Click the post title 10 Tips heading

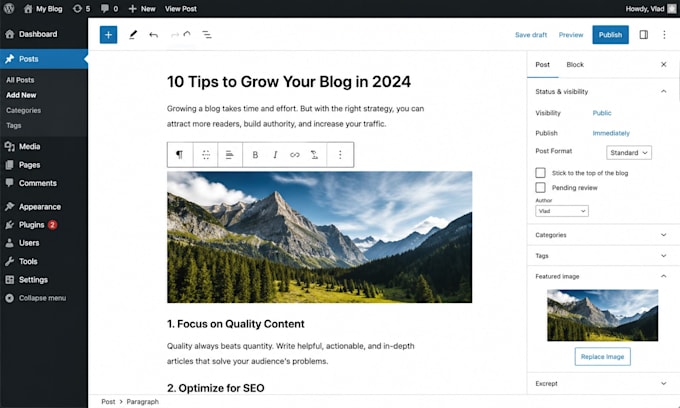tap(289, 82)
